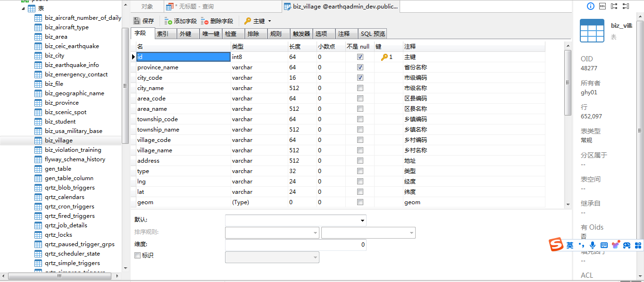This screenshot has width=644, height=282.
Task: Open the soft keyboard icon in Sogou bar
Action: click(604, 245)
